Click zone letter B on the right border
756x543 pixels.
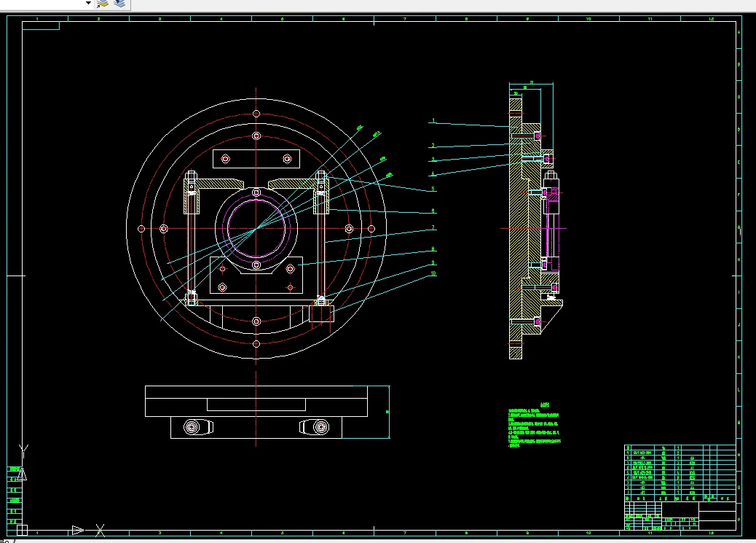pos(739,64)
